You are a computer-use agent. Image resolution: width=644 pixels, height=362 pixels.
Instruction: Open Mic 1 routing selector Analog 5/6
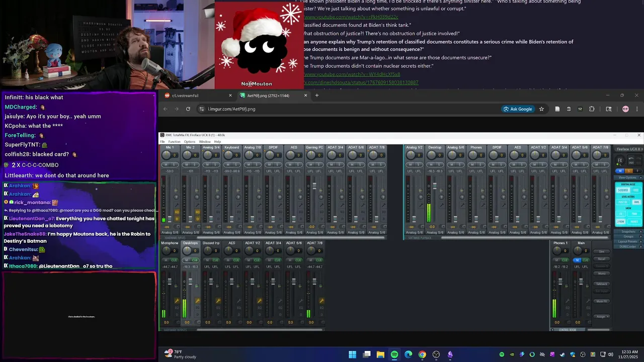(170, 232)
